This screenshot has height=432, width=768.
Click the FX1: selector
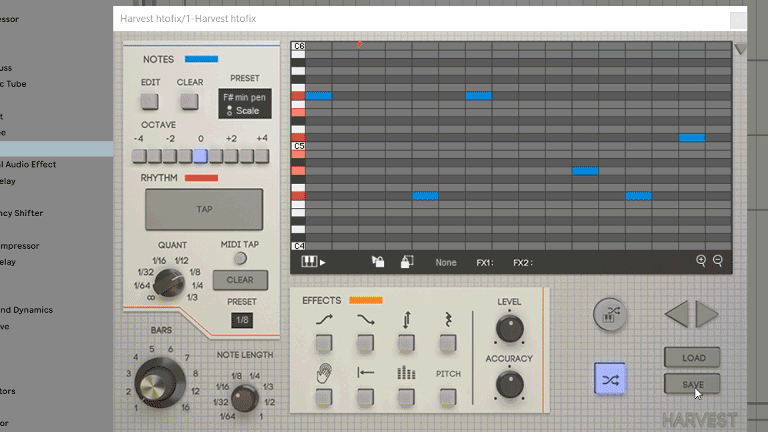point(485,263)
